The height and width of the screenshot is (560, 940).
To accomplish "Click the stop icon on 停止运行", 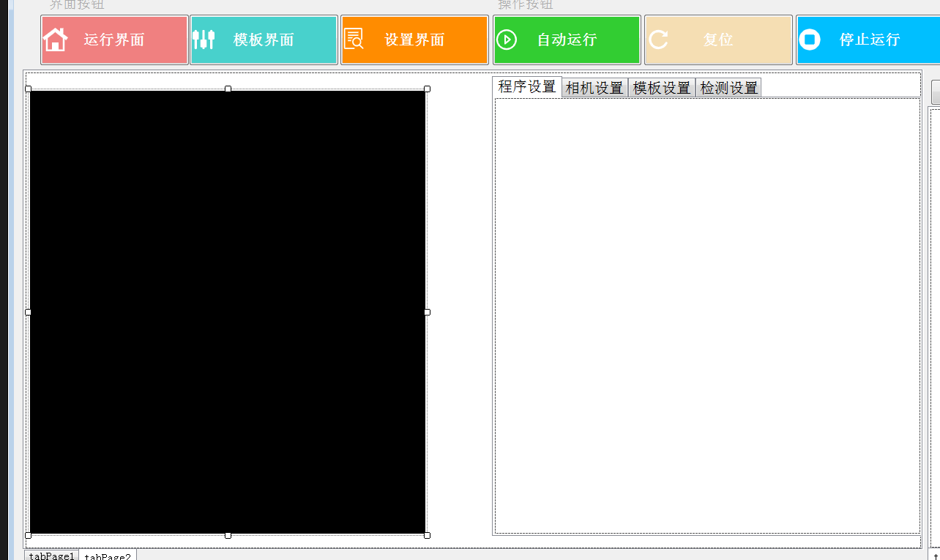I will point(810,40).
